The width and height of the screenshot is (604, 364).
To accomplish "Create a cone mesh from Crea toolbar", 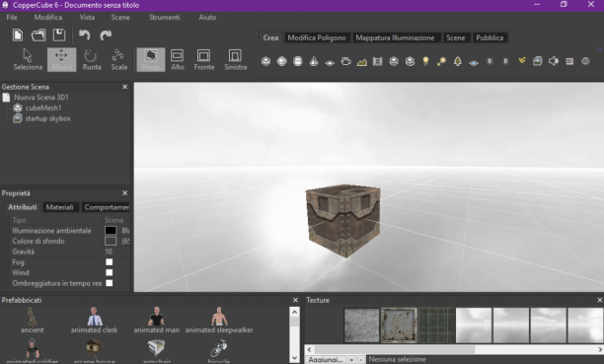I will click(x=314, y=61).
